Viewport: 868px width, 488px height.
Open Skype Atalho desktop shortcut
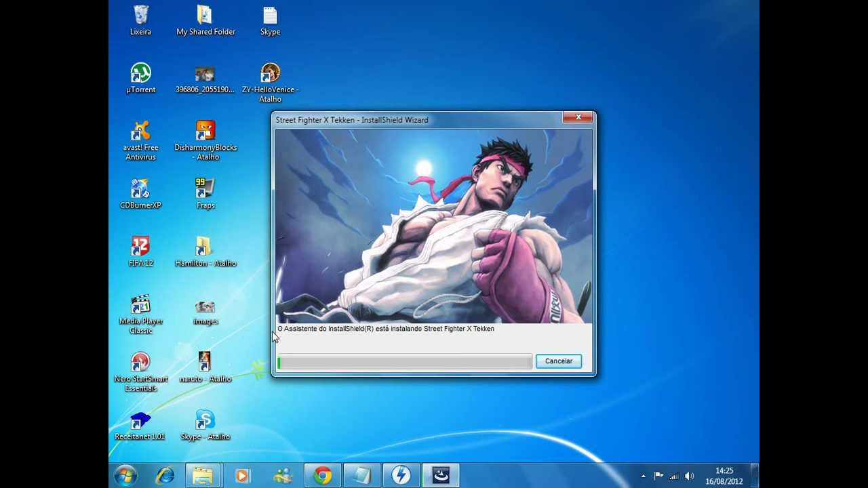pyautogui.click(x=205, y=426)
